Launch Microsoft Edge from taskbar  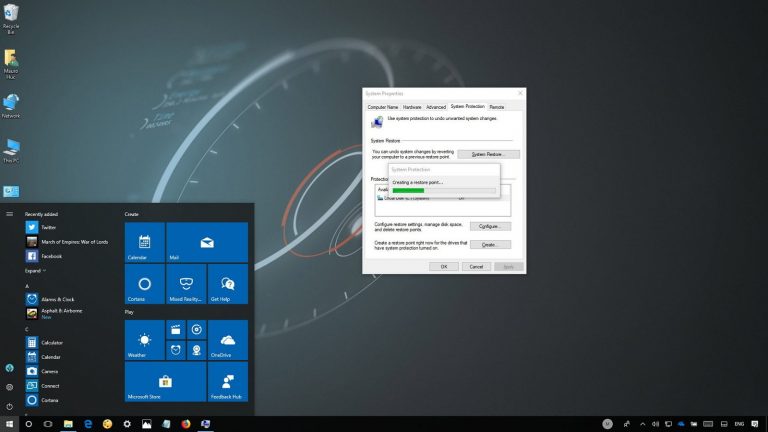[x=88, y=424]
